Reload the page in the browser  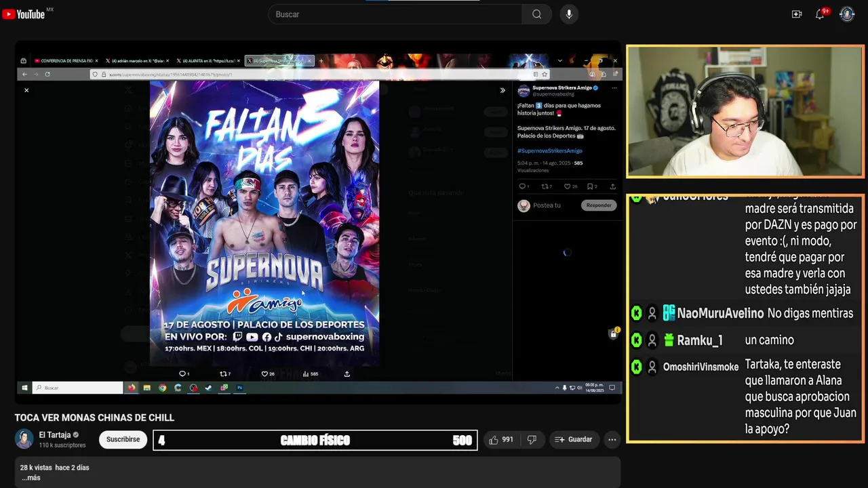(x=47, y=74)
